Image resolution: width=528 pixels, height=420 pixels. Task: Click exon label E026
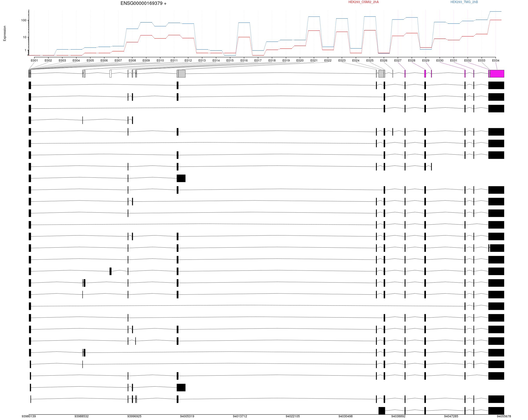[384, 60]
